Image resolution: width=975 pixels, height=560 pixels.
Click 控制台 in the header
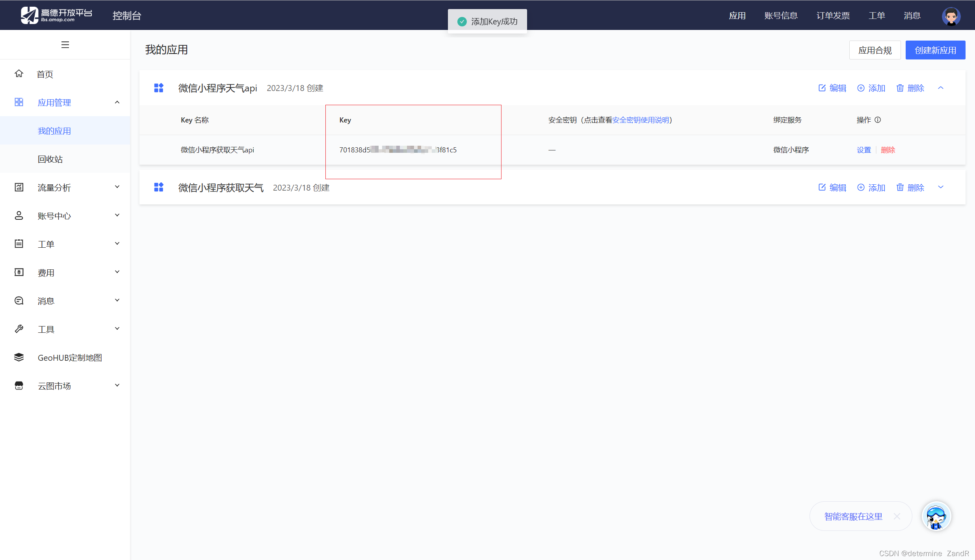[127, 15]
